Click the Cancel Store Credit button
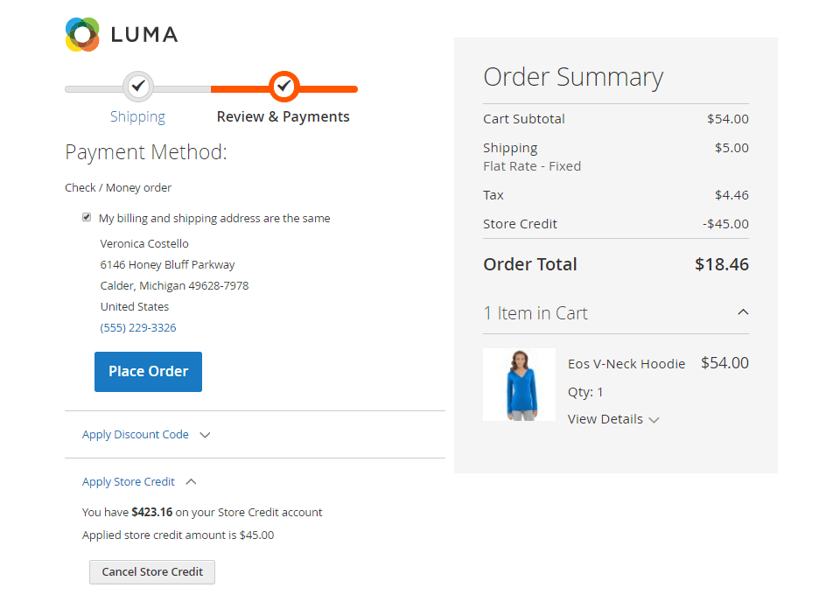 (x=152, y=572)
